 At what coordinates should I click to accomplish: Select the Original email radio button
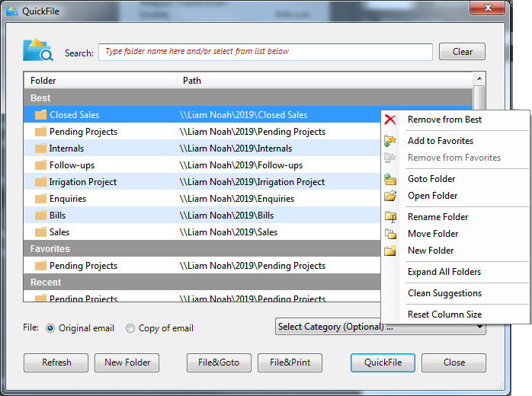[50, 328]
